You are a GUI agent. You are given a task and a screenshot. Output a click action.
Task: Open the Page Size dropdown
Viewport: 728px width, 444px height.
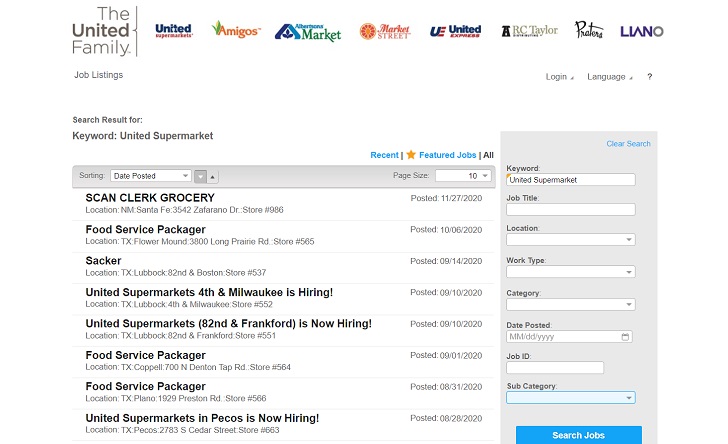[463, 176]
